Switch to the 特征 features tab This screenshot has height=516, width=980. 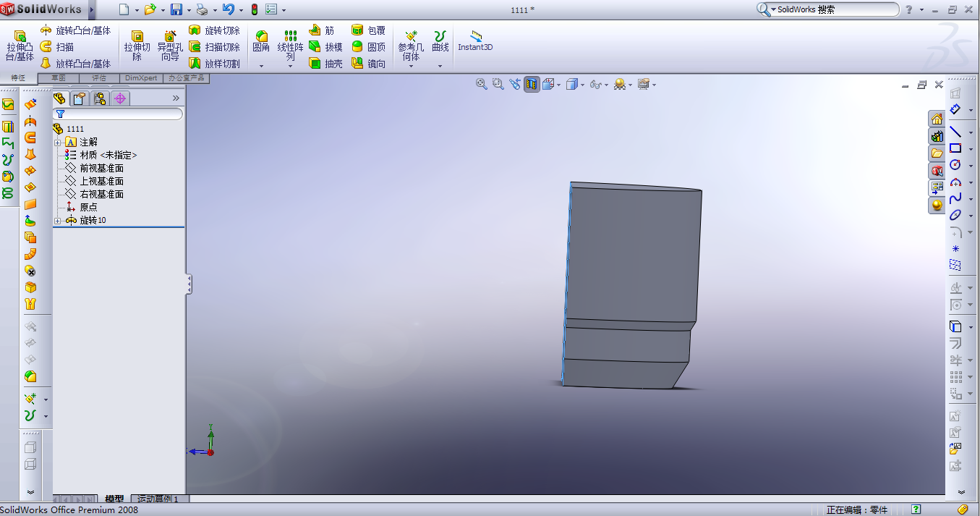point(18,77)
